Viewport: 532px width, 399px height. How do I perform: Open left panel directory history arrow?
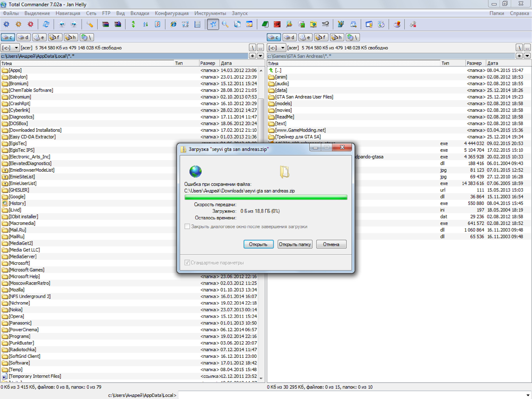(260, 56)
